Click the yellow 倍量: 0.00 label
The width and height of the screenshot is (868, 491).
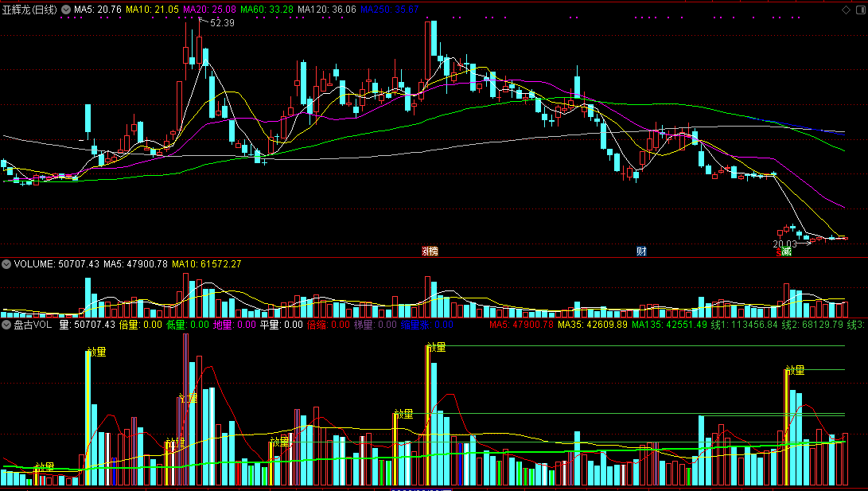point(141,325)
